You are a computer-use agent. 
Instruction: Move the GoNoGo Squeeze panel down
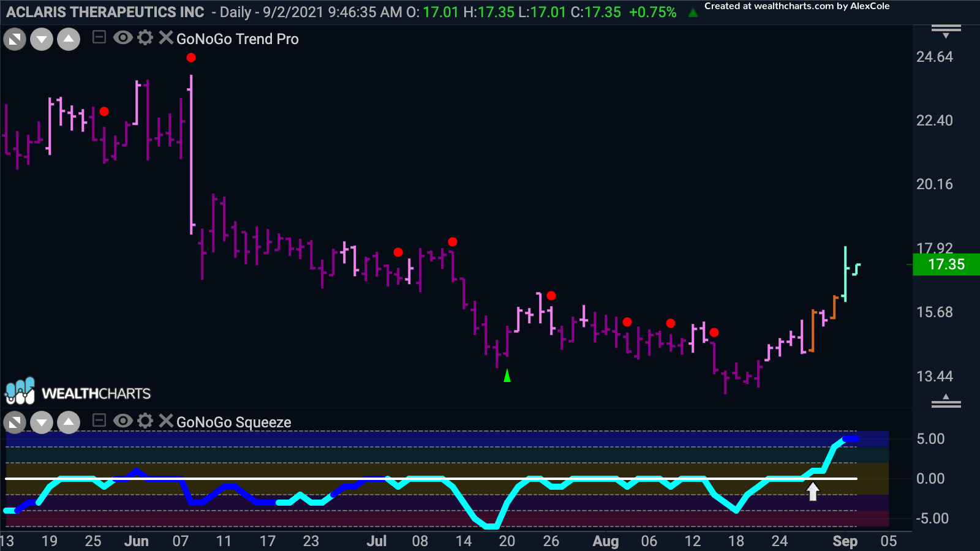pyautogui.click(x=42, y=422)
